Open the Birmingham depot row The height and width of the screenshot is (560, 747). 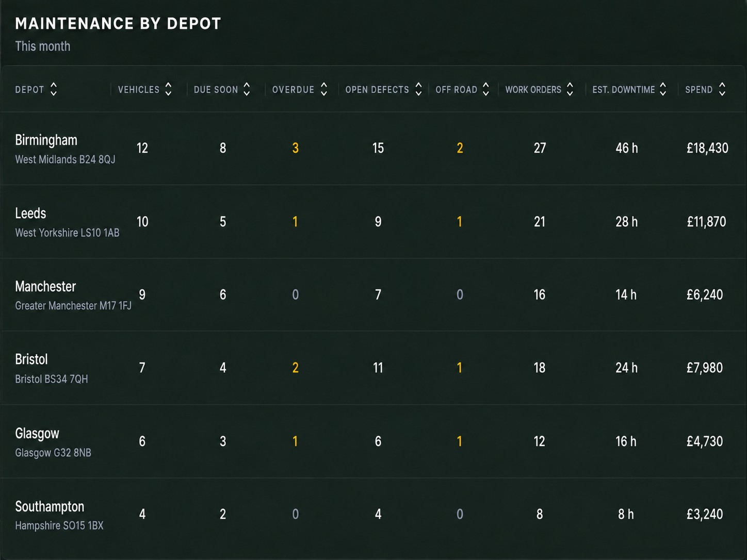point(373,149)
